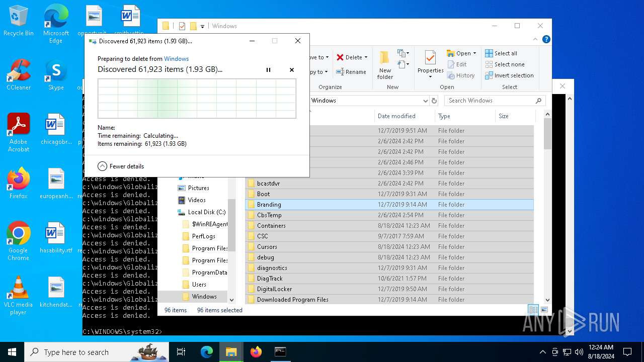This screenshot has width=644, height=362.
Task: Open the Windows link in delete dialog
Action: 176,59
